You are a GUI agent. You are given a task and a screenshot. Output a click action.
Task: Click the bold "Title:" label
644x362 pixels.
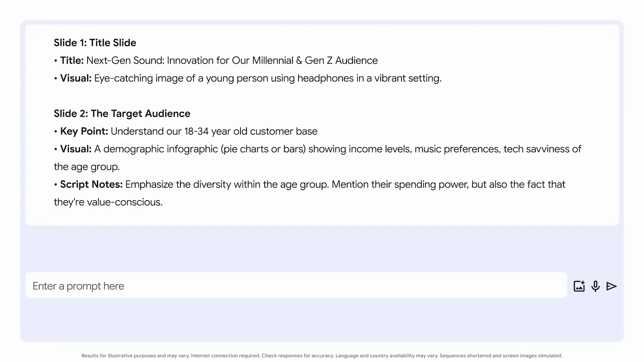(x=72, y=61)
